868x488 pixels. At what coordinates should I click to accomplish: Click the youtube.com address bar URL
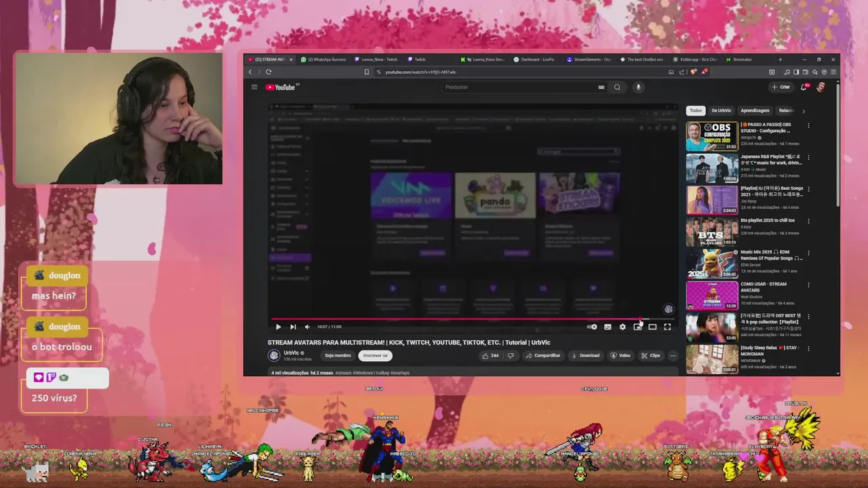(420, 72)
